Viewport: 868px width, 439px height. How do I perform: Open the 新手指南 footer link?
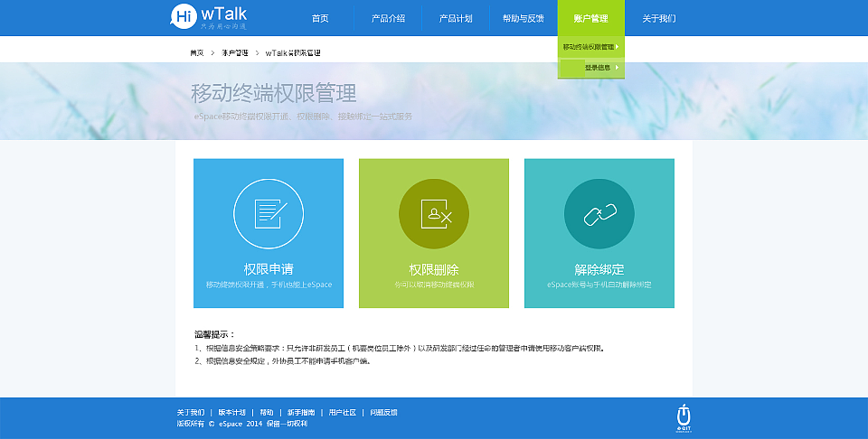301,413
